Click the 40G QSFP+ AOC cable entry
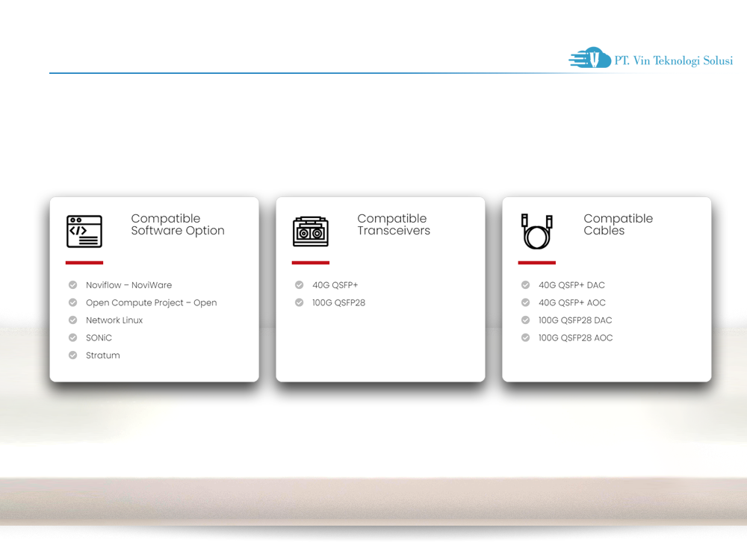747x560 pixels. 572,302
